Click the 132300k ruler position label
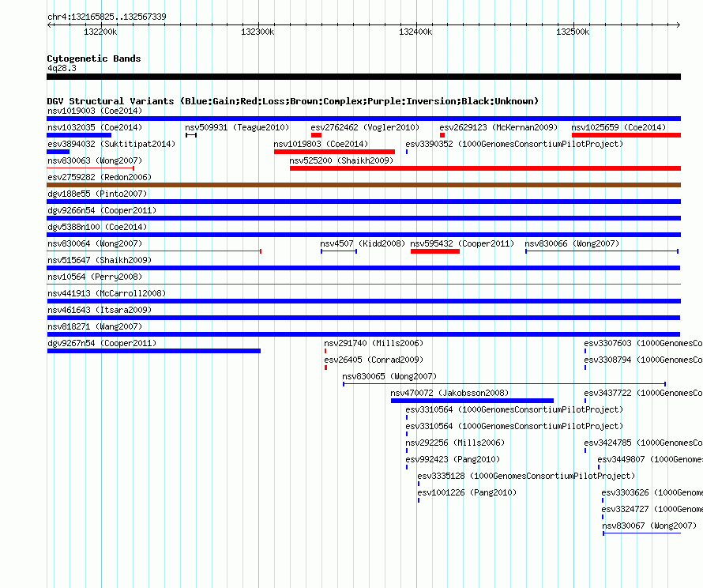The width and height of the screenshot is (703, 588). click(258, 32)
